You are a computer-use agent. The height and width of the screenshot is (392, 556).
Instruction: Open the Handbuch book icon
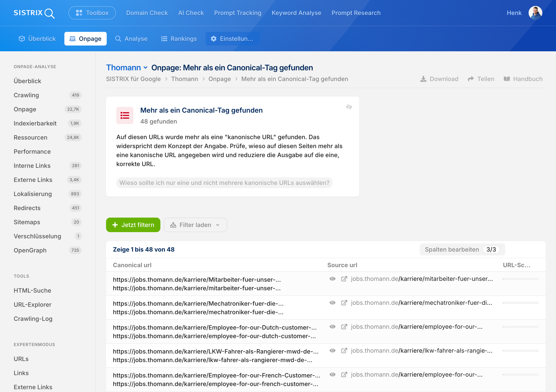(507, 79)
